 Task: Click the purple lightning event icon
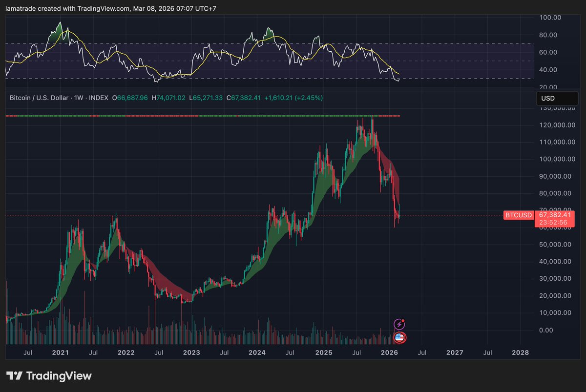point(399,324)
